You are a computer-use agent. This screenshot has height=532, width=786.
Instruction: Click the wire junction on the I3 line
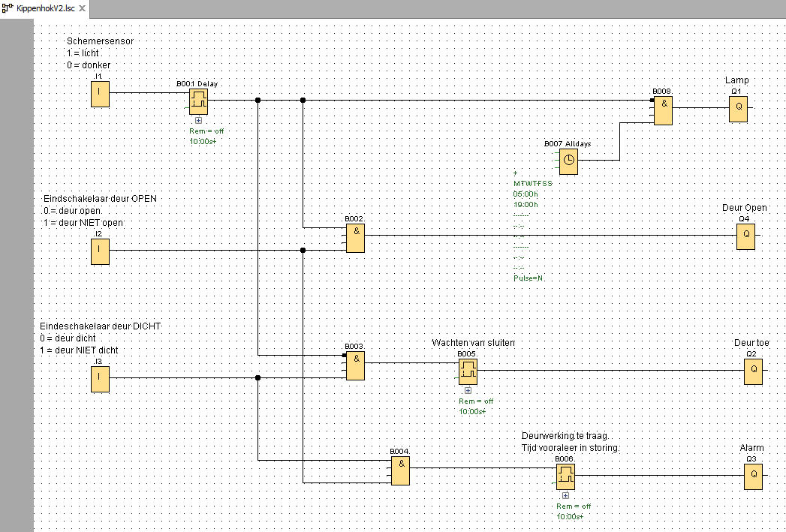coord(257,377)
